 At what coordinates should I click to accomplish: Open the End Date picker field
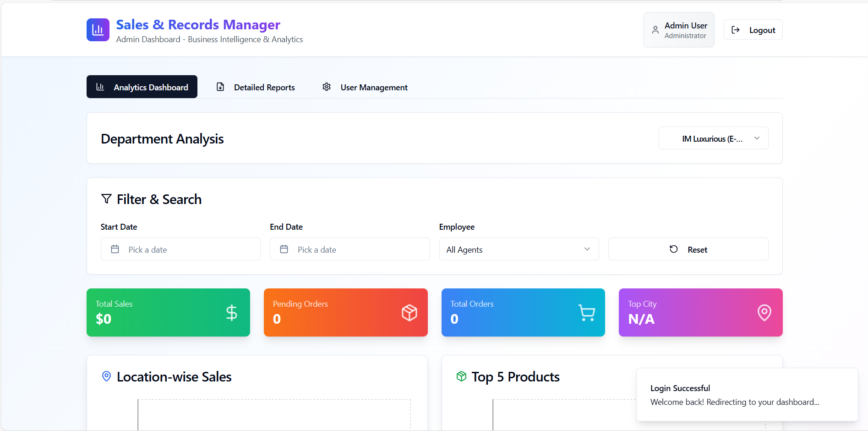tap(349, 249)
